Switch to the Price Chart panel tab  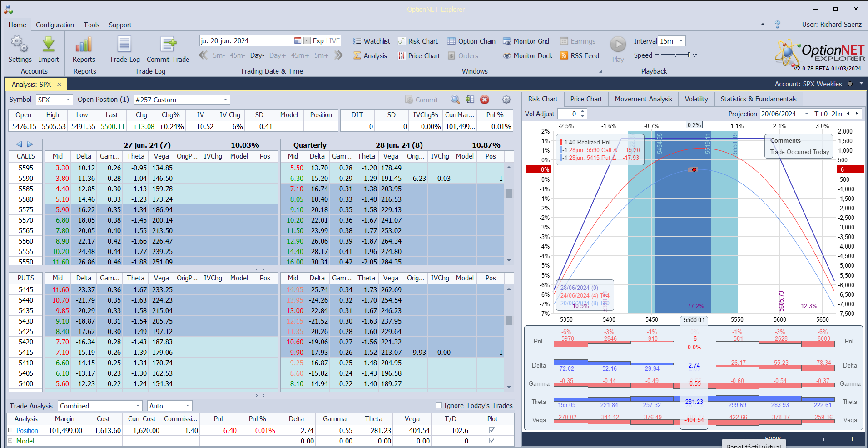[x=586, y=99]
